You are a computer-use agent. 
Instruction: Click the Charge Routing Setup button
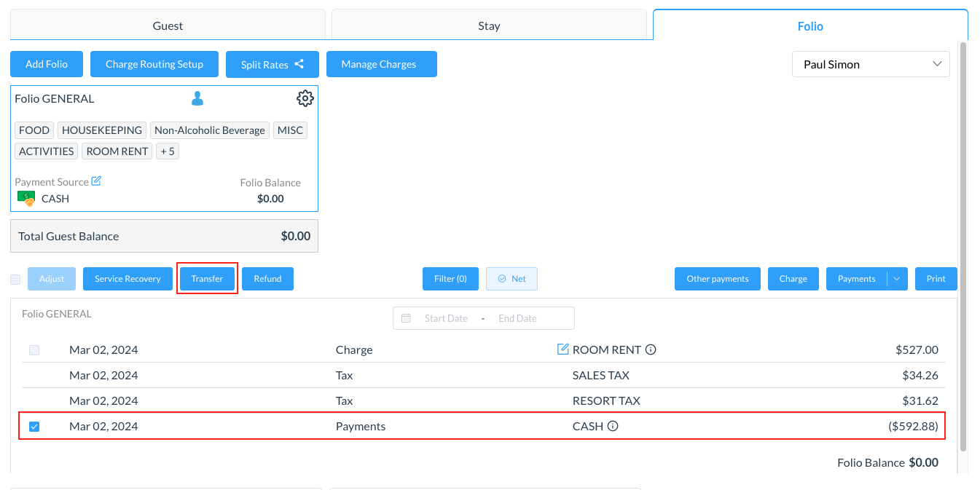coord(154,64)
